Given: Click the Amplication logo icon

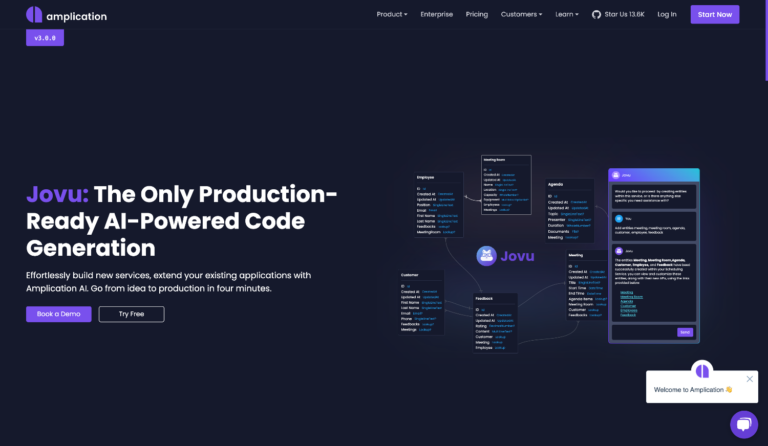Looking at the screenshot, I should 34,15.
